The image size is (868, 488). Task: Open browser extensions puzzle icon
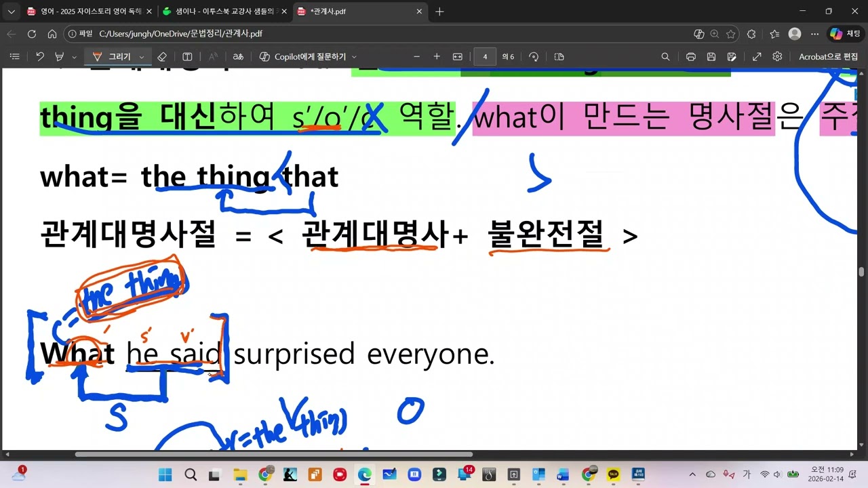tap(751, 34)
